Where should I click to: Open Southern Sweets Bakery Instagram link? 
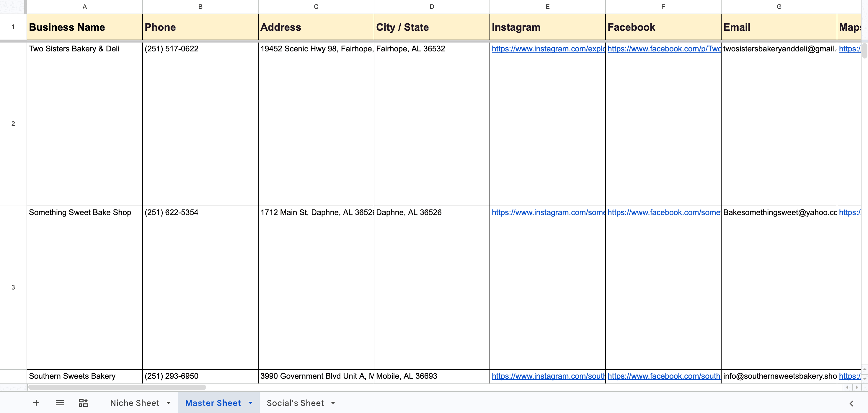[548, 376]
